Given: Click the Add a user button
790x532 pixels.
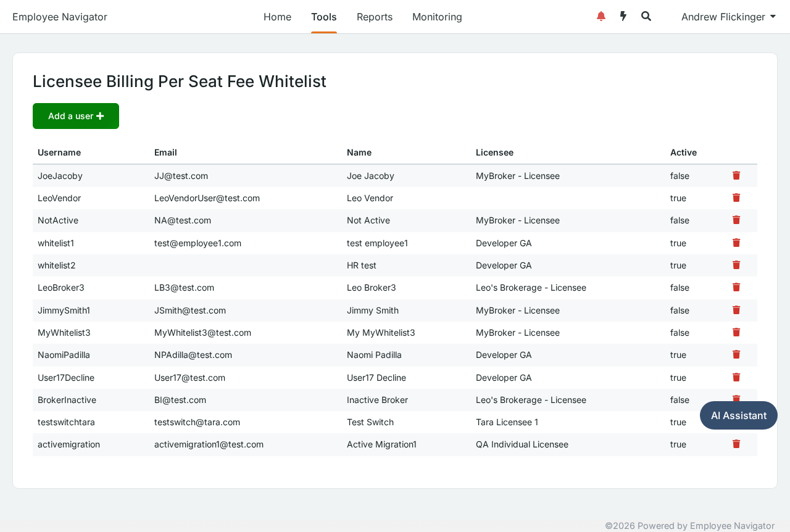Looking at the screenshot, I should click(x=76, y=116).
